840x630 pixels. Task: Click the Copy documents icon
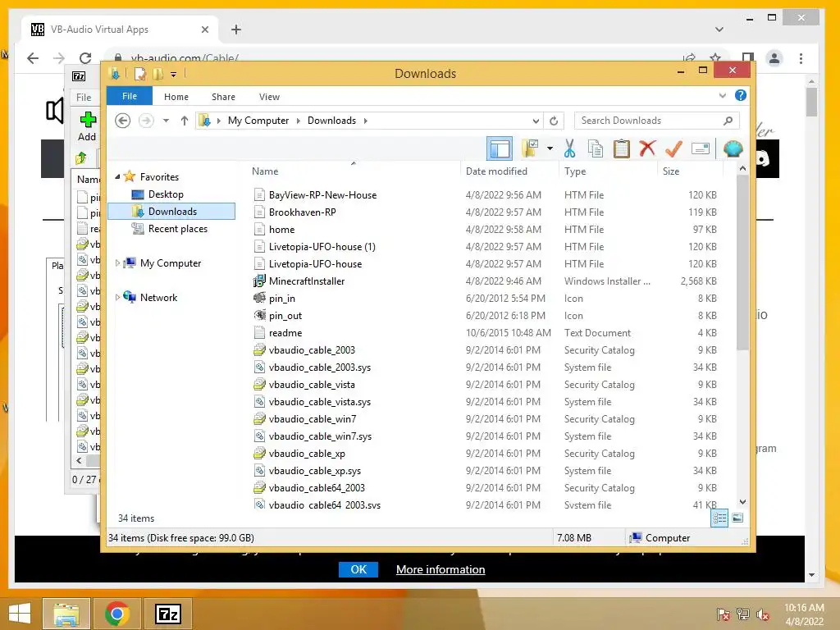[x=596, y=148]
